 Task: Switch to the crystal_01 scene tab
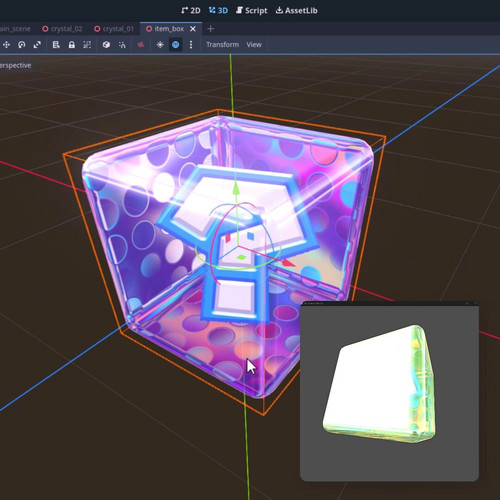pos(114,29)
